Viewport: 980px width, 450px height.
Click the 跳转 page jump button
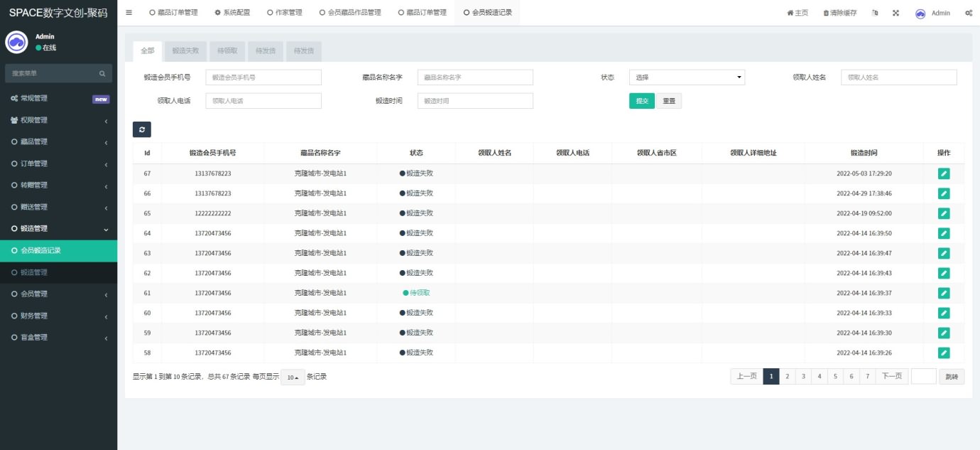tap(952, 377)
